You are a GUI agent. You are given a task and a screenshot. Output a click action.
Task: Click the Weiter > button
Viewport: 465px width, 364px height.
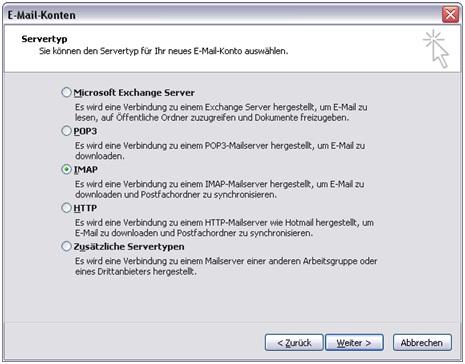click(354, 343)
